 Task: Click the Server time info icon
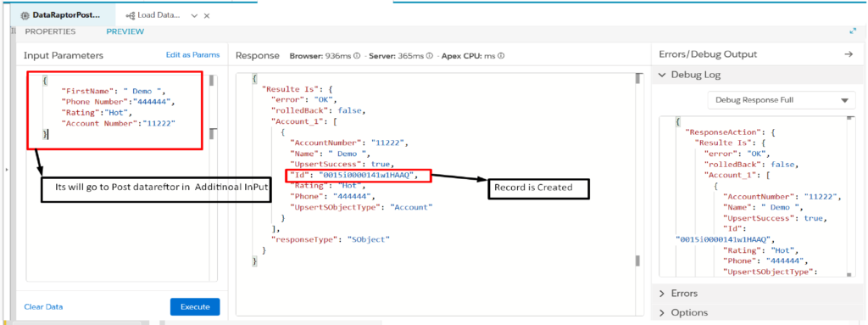[x=430, y=55]
